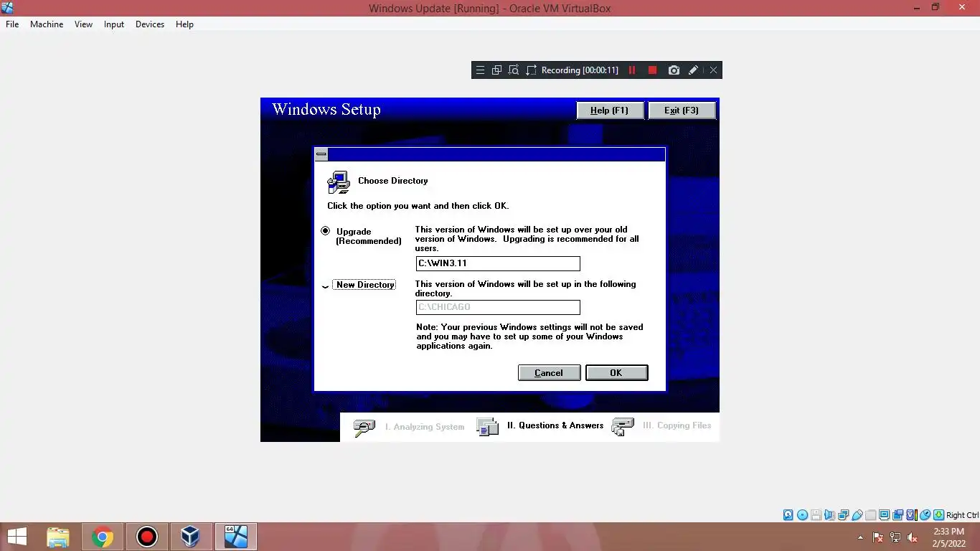Viewport: 980px width, 551px height.
Task: Click the Copying Files step icon
Action: coord(623,426)
